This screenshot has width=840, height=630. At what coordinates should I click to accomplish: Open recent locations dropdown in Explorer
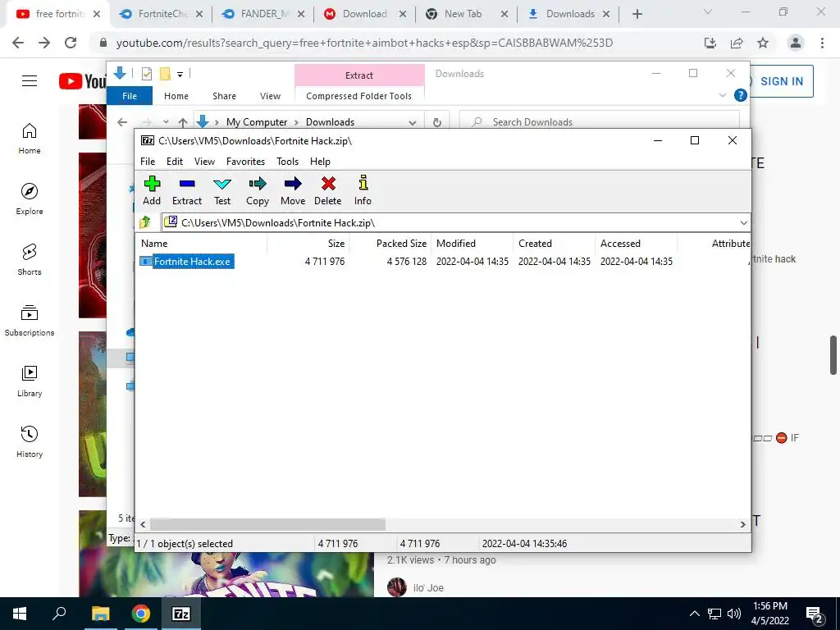pyautogui.click(x=166, y=122)
